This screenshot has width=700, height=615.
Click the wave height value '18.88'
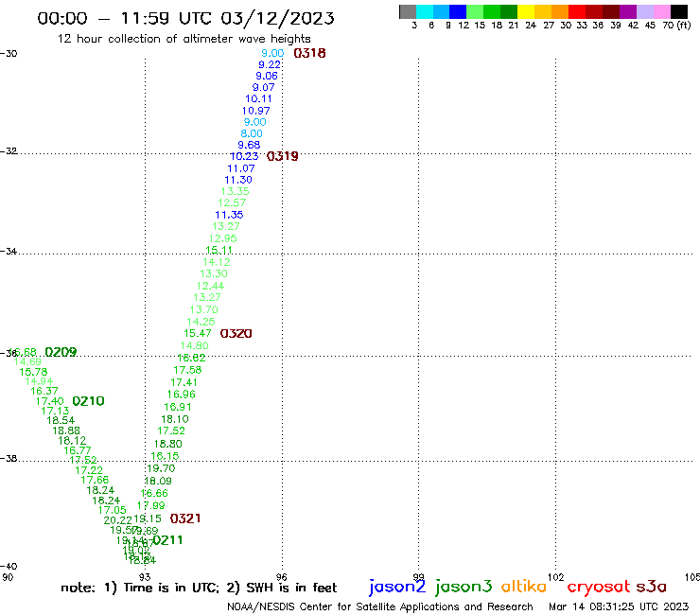(x=66, y=430)
